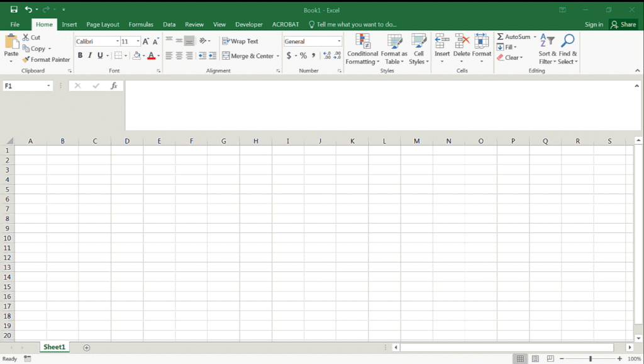Click the Conditional Formatting icon
The height and width of the screenshot is (364, 644).
point(363,42)
